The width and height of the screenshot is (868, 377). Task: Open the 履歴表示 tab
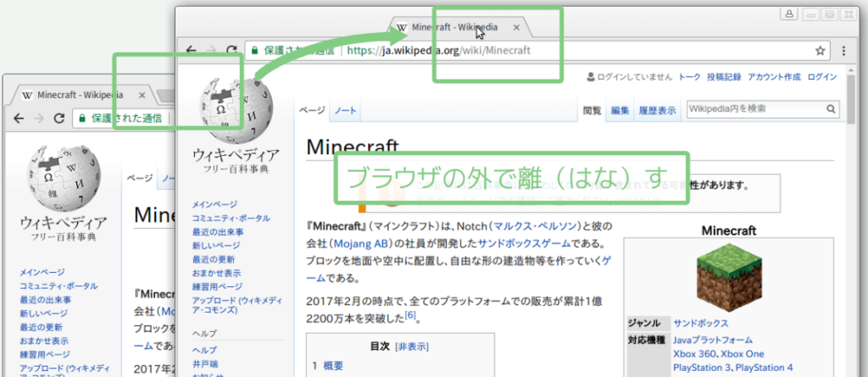click(x=657, y=111)
